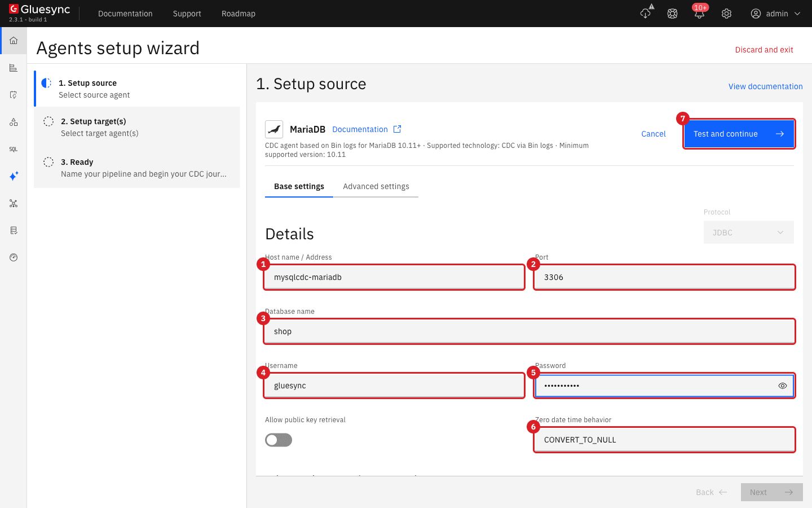Open the network nodes icon in sidebar
The image size is (812, 508).
point(14,203)
